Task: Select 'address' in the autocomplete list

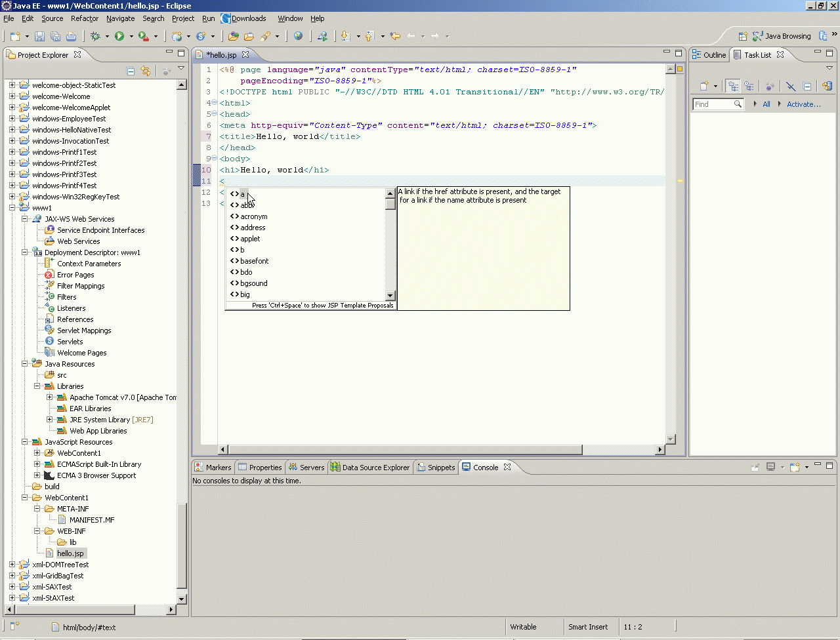Action: 253,228
